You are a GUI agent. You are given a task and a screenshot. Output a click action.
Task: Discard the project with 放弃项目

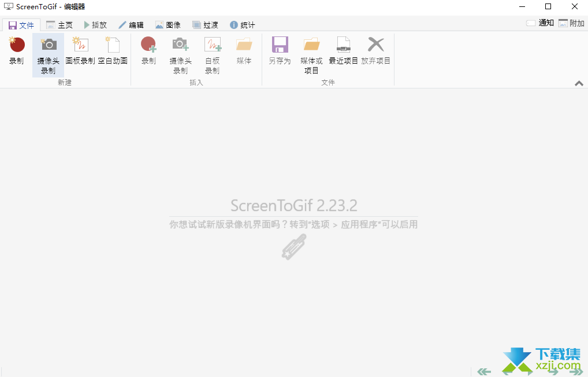[x=376, y=51]
